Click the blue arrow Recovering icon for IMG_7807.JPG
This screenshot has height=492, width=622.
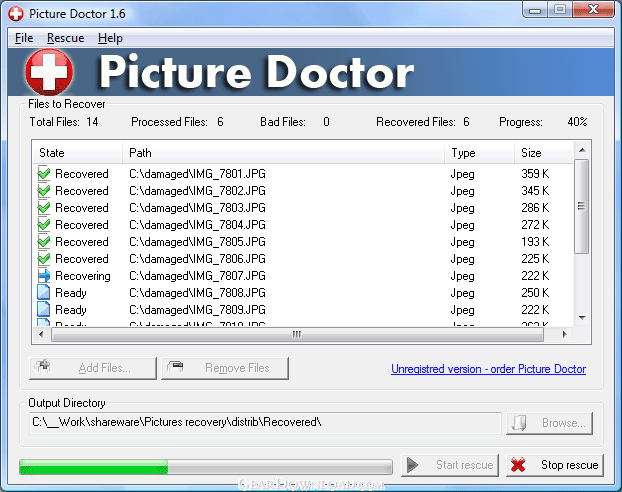pos(44,276)
